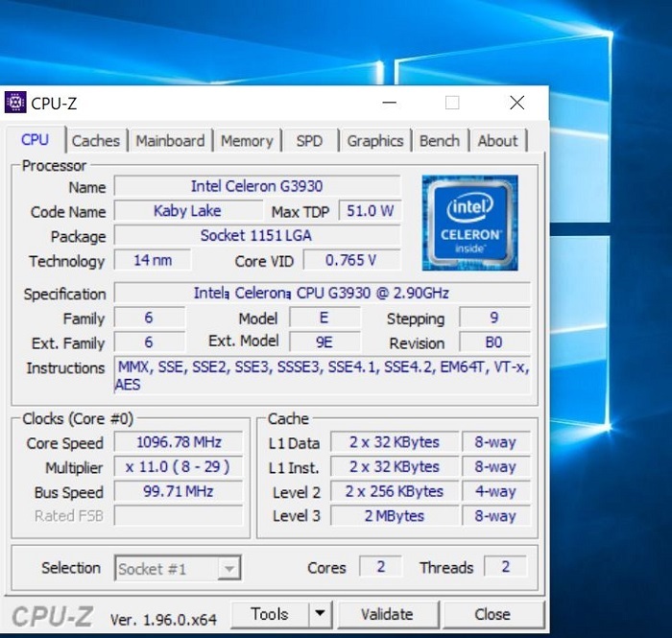The width and height of the screenshot is (672, 638).
Task: Switch to the Caches tab
Action: [96, 141]
